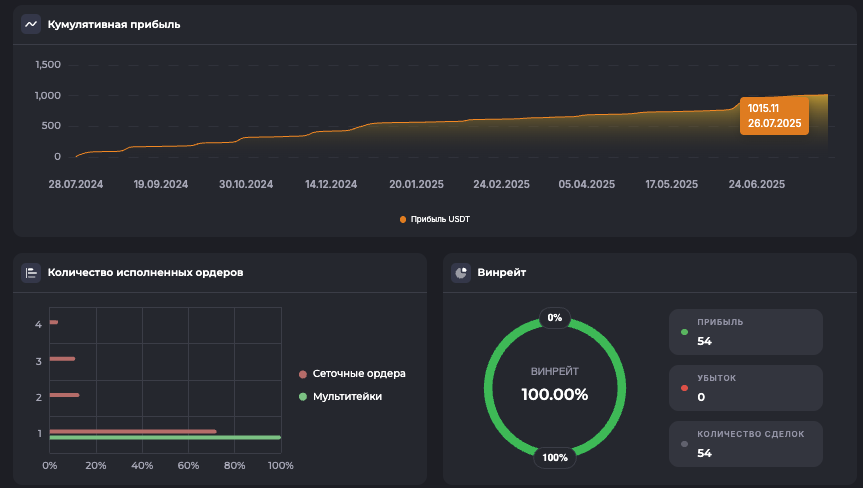Click the orange 1015.11 profit tooltip
This screenshot has height=488, width=863.
pos(774,115)
